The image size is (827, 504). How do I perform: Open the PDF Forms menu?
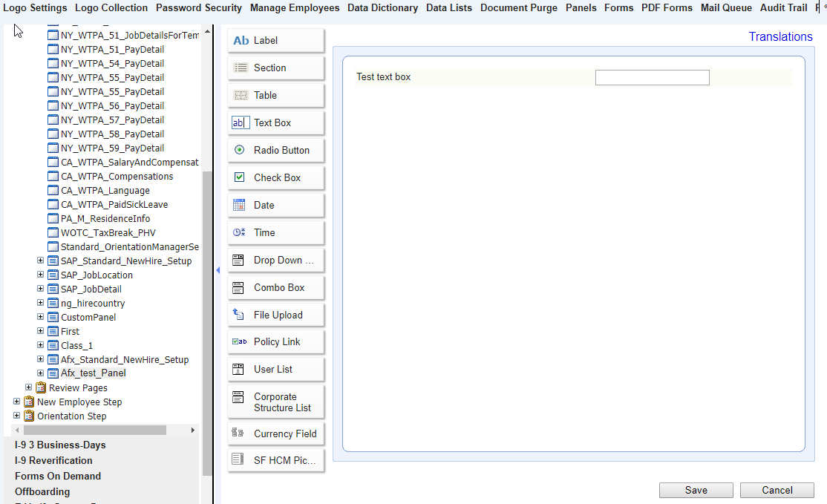click(x=666, y=8)
